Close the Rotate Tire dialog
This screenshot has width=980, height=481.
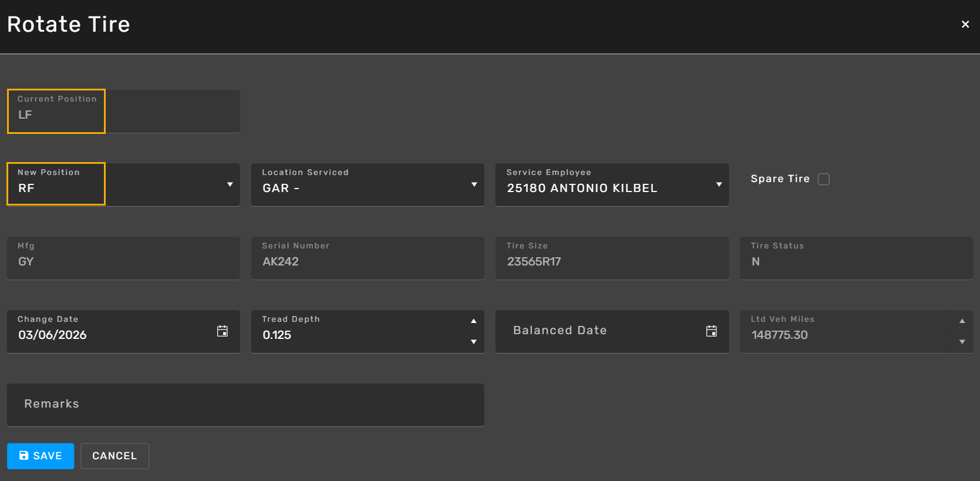point(965,24)
